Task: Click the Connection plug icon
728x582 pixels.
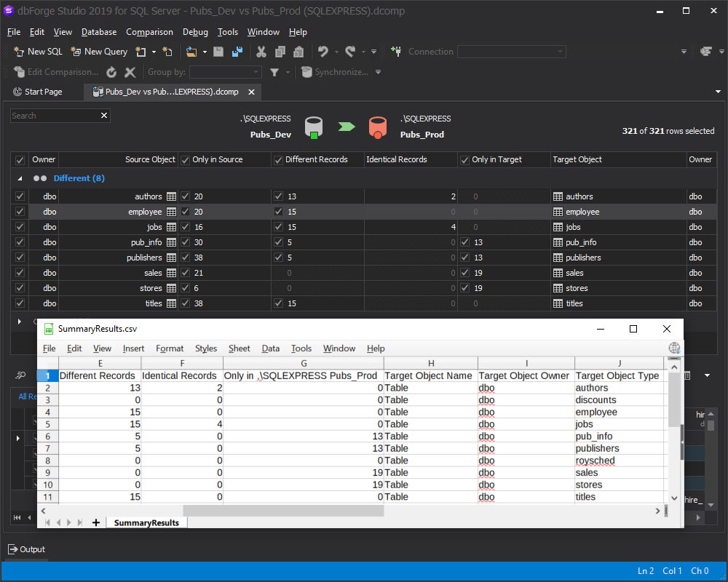Action: [396, 52]
